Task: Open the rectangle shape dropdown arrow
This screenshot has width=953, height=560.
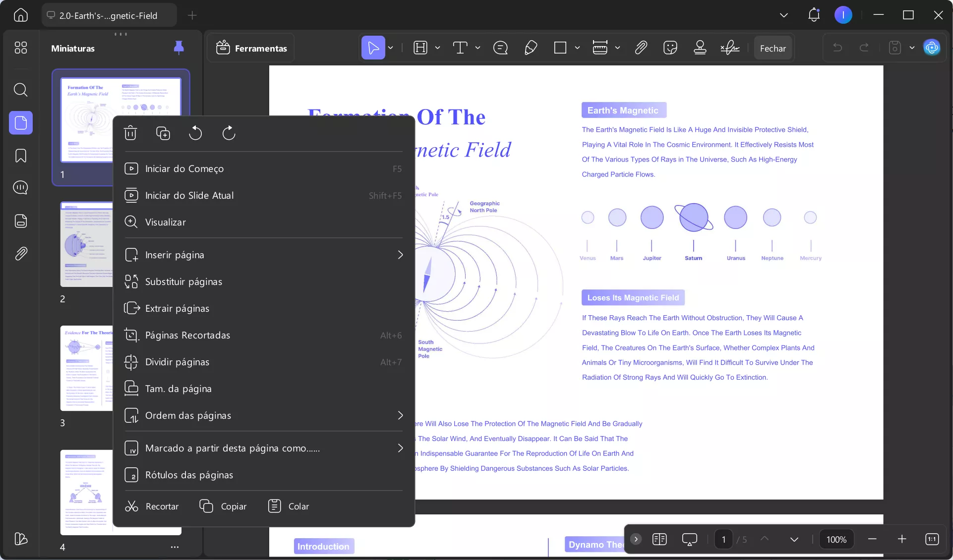Action: click(x=577, y=48)
